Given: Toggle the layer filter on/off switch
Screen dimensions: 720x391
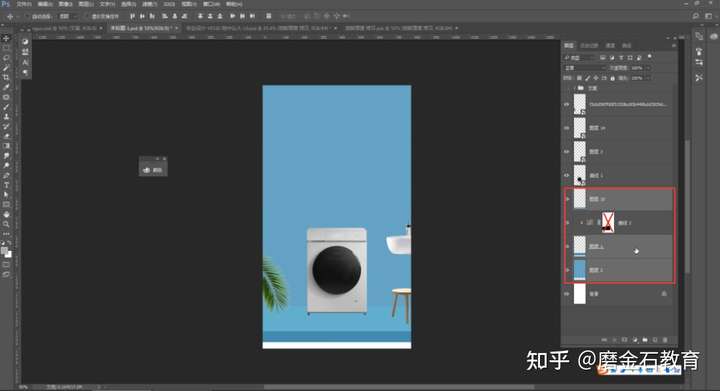Looking at the screenshot, I should (649, 57).
